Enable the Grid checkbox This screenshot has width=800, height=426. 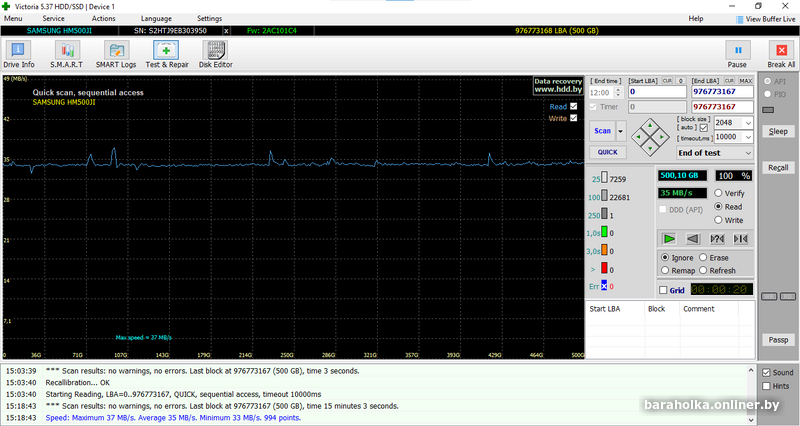663,290
